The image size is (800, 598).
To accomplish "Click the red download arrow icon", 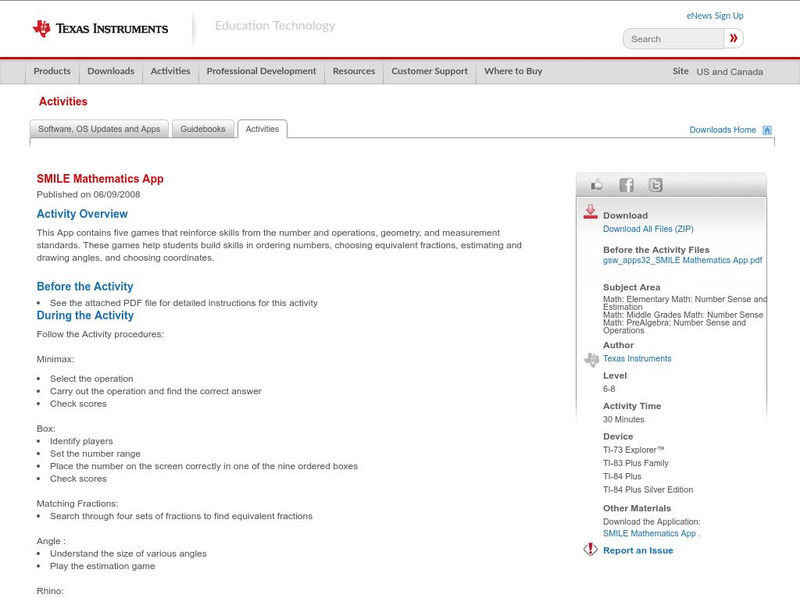I will 591,212.
